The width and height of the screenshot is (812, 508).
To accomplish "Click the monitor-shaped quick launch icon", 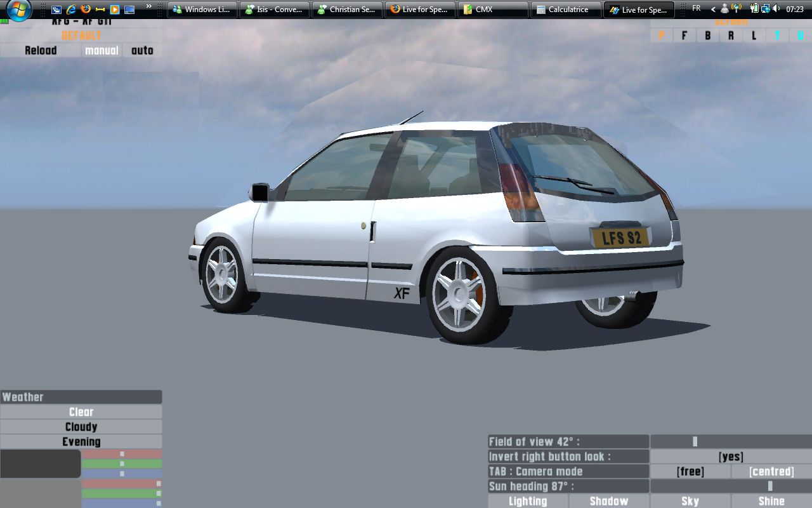I will (129, 10).
